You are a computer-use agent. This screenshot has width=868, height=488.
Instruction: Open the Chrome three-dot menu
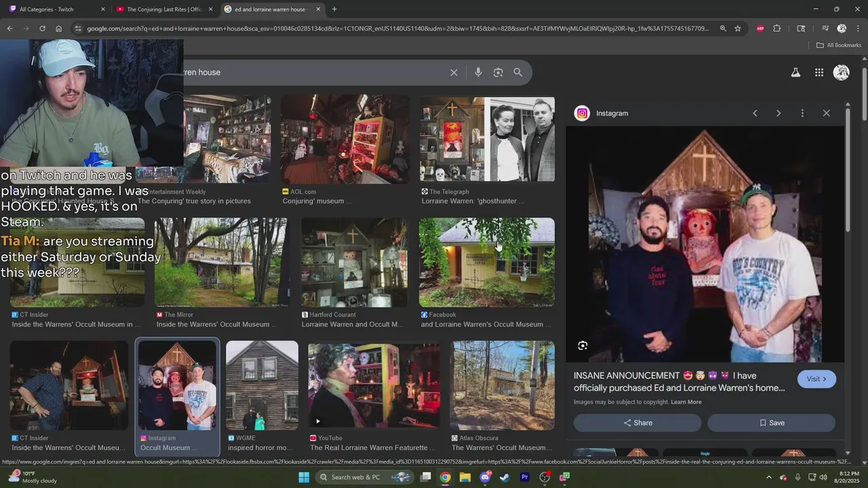859,28
